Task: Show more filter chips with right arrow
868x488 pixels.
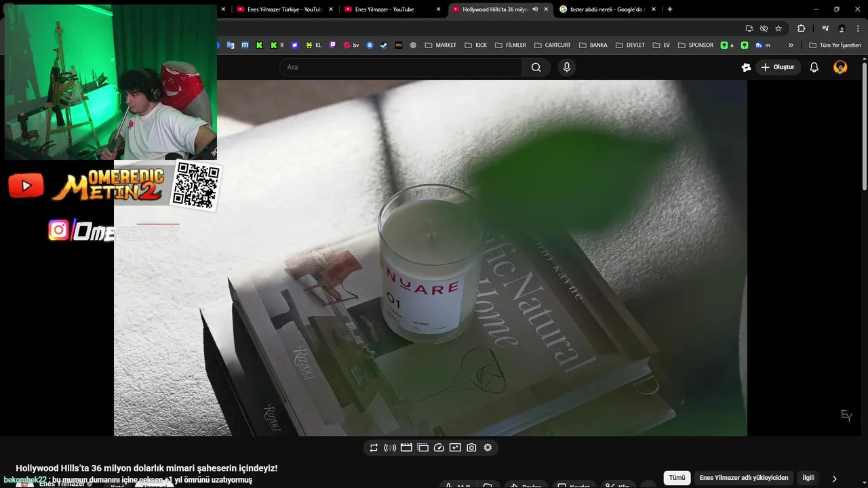Action: point(835,479)
